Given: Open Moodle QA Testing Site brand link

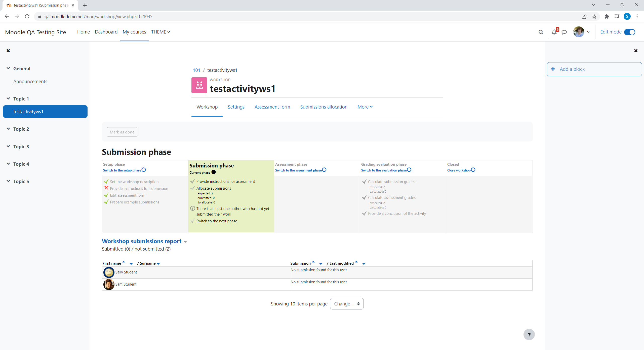Looking at the screenshot, I should 35,32.
